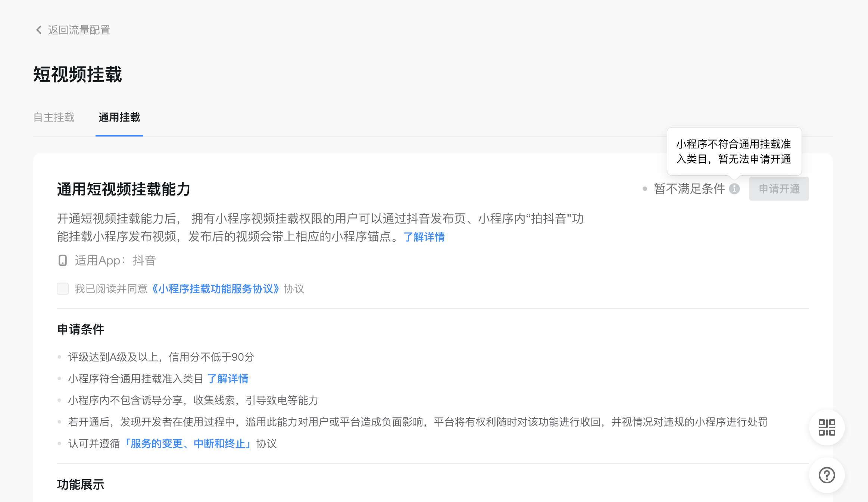Image resolution: width=868 pixels, height=502 pixels.
Task: Click the info icon beside 暂不满足条件
Action: [734, 189]
